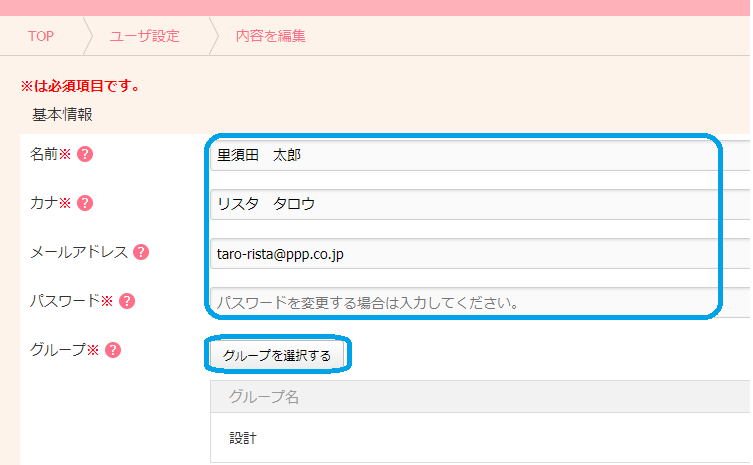Viewport: 753px width, 465px height.
Task: Open the グループ help question mark icon
Action: [x=113, y=350]
